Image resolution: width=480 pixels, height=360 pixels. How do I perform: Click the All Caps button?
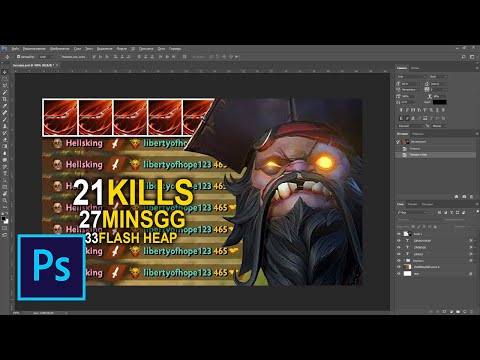pos(413,110)
